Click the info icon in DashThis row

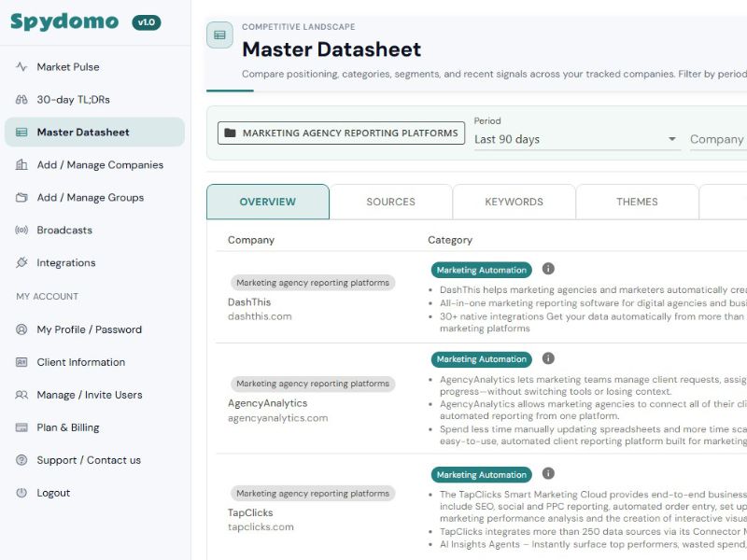click(548, 269)
